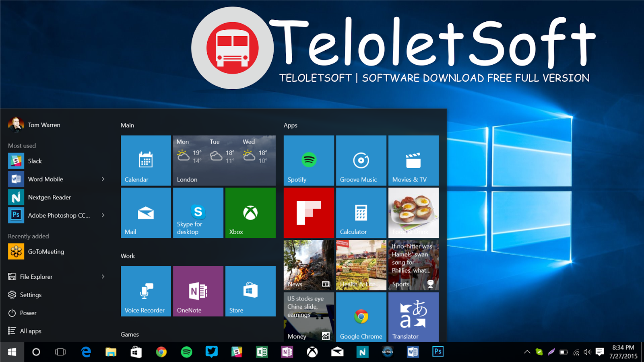Open File Explorer from taskbar
The height and width of the screenshot is (362, 644).
[111, 352]
